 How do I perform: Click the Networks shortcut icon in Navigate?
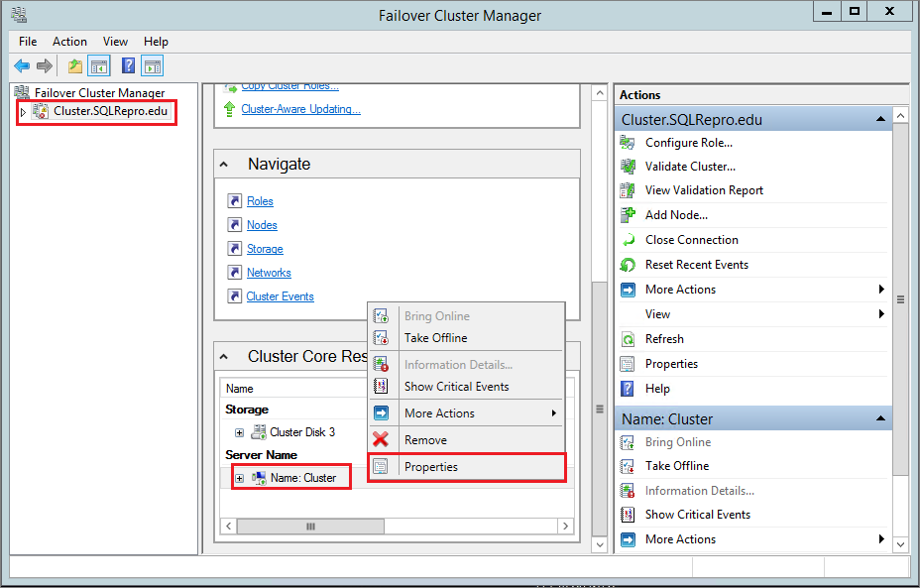(235, 273)
